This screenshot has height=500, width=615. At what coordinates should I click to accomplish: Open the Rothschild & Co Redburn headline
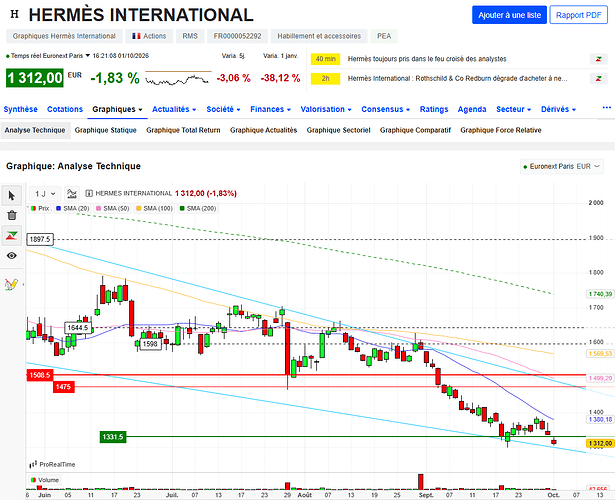coord(457,78)
